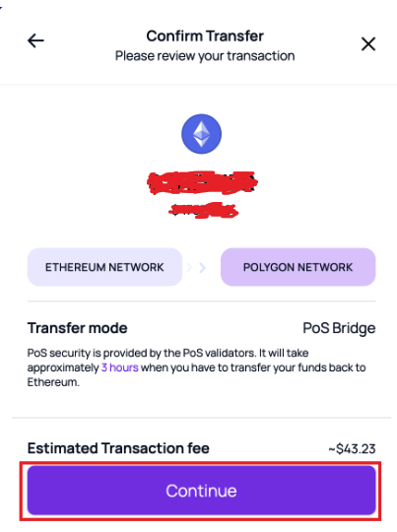Image resolution: width=397 pixels, height=532 pixels.
Task: Click the chevron arrows between networks
Action: click(196, 268)
